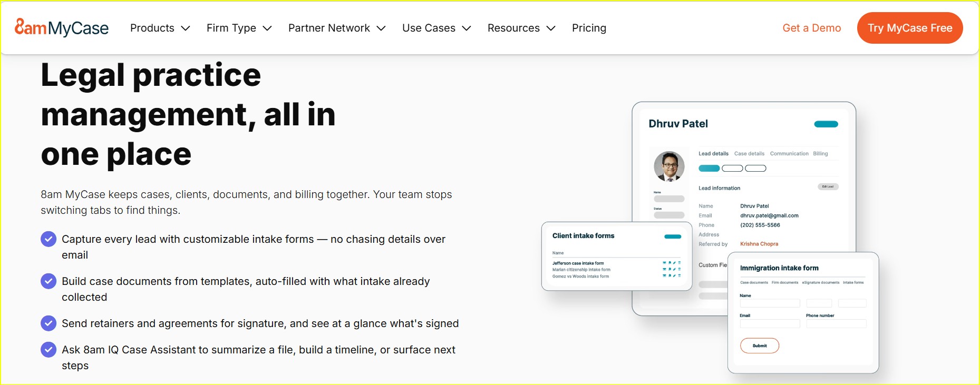The height and width of the screenshot is (385, 980).
Task: Select the Billing tab
Action: [820, 154]
